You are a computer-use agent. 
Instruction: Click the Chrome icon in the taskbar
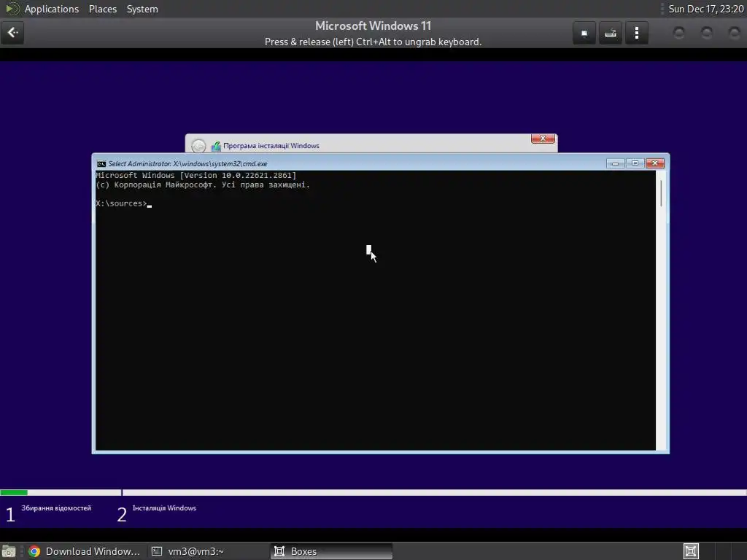[34, 551]
